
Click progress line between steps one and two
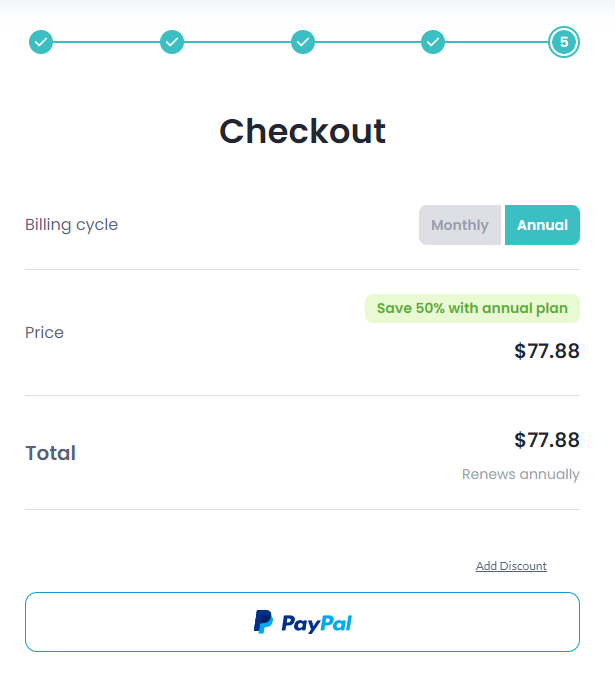pos(106,42)
